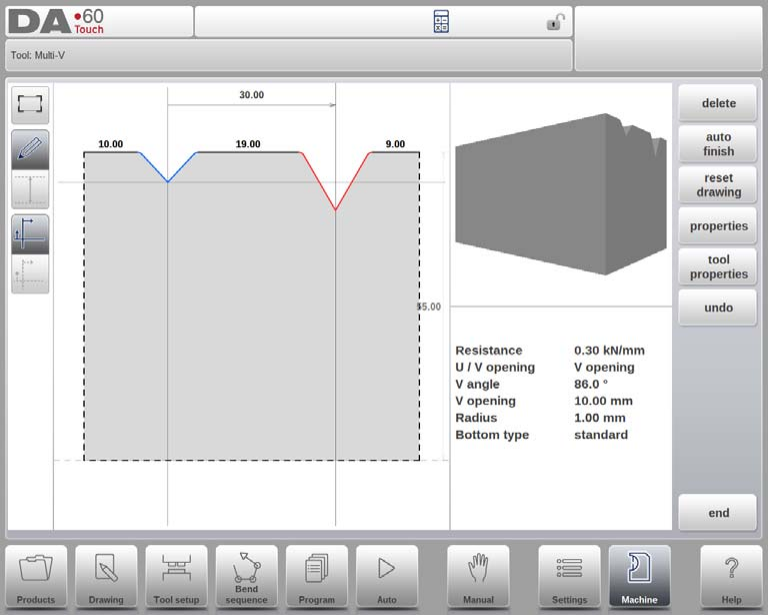Click the DA-60 Touch logo
This screenshot has width=768, height=615.
point(56,22)
